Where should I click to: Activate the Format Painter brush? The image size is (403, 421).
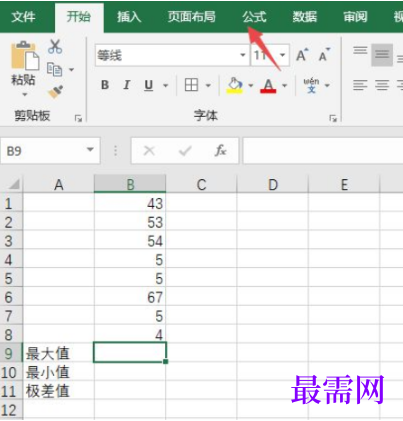pos(55,92)
